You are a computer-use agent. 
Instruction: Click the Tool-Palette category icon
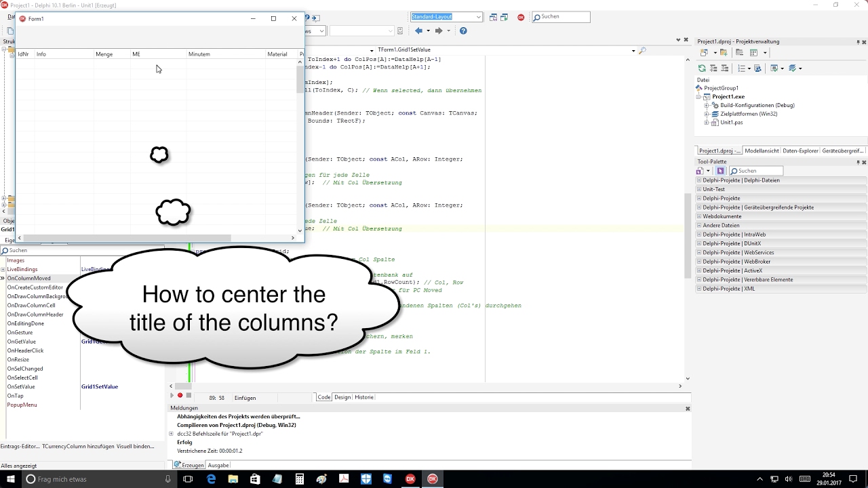pos(700,171)
